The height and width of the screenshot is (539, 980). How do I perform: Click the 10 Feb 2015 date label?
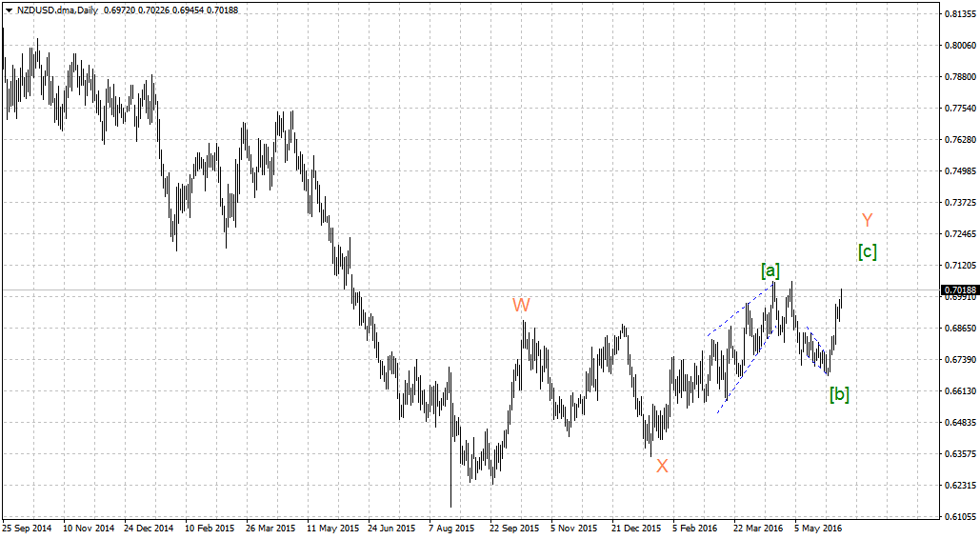click(x=210, y=529)
